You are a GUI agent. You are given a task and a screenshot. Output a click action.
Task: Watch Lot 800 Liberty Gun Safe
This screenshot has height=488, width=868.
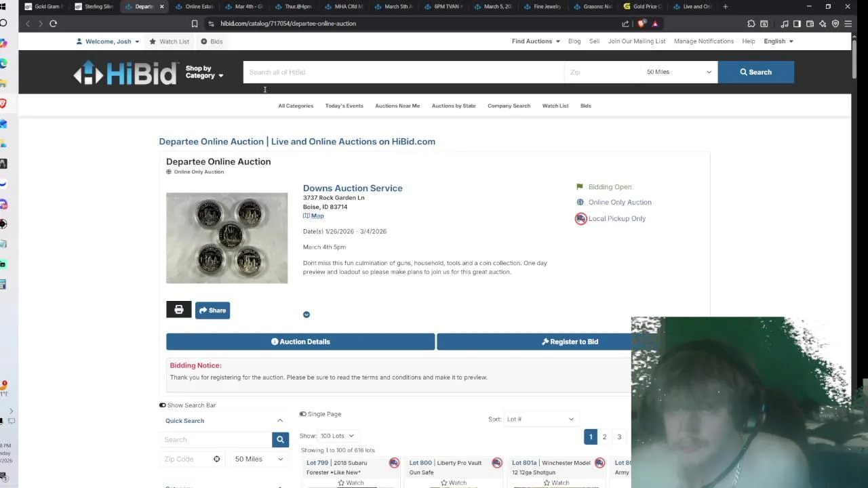point(453,483)
